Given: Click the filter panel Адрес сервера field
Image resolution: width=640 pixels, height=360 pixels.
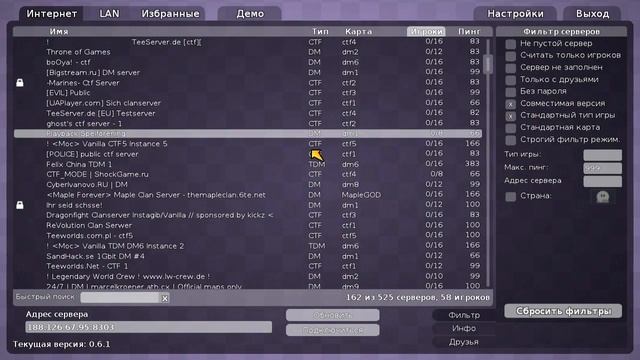Looking at the screenshot, I should click(x=602, y=181).
